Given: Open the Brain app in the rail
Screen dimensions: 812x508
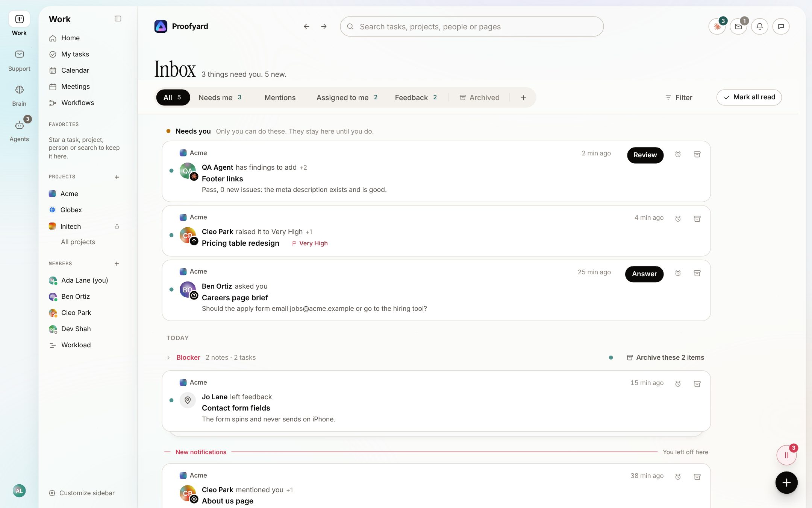Looking at the screenshot, I should click(19, 96).
